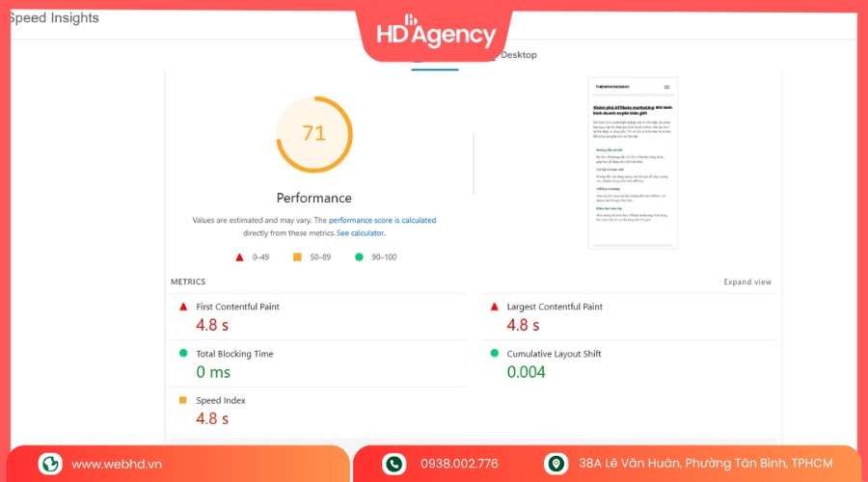
Task: Open the hamburger menu in the page thumbnail
Action: point(666,87)
